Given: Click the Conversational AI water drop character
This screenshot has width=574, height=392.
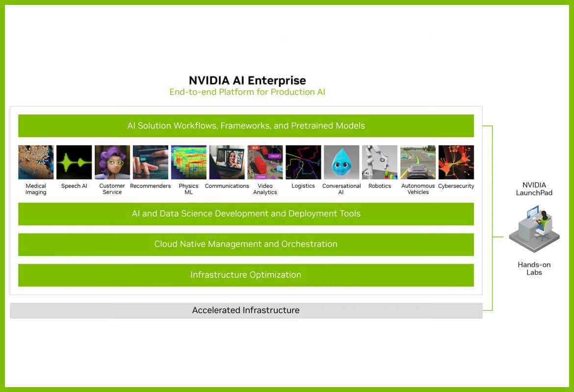Looking at the screenshot, I should tap(341, 162).
